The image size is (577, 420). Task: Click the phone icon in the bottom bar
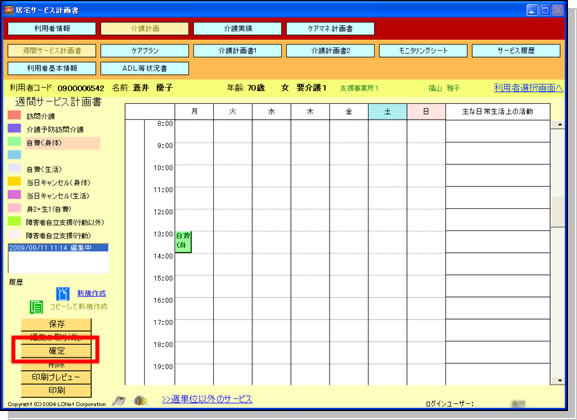pyautogui.click(x=119, y=400)
